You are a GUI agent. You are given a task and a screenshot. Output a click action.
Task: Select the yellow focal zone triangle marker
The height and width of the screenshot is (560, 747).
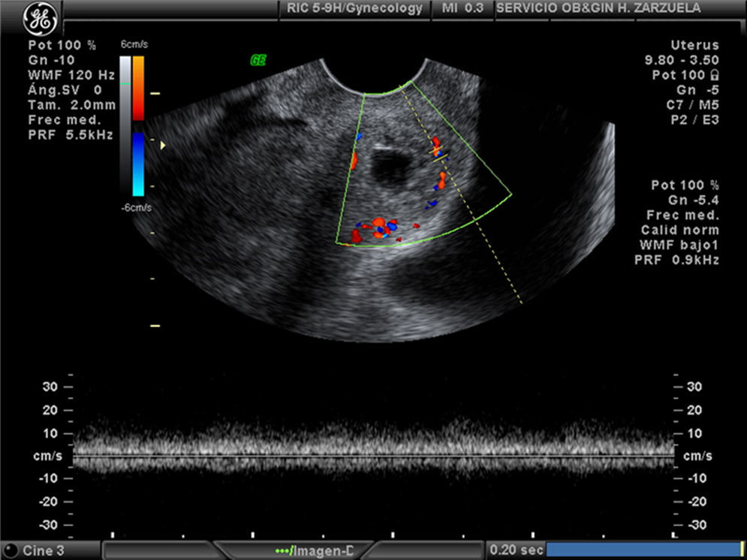pyautogui.click(x=162, y=144)
